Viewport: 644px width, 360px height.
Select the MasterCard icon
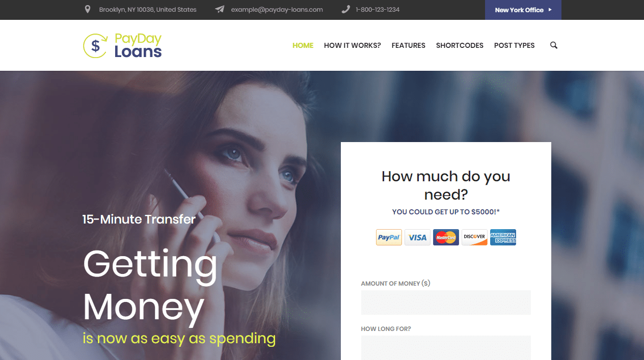point(446,237)
